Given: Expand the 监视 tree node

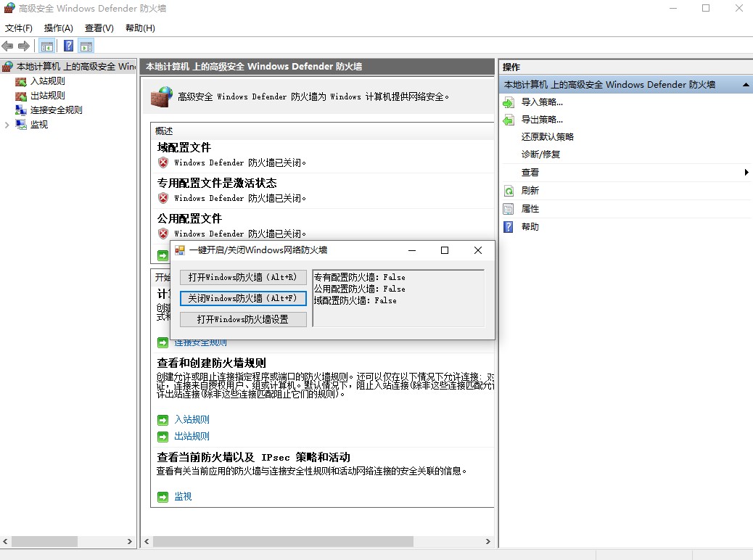Looking at the screenshot, I should 7,125.
